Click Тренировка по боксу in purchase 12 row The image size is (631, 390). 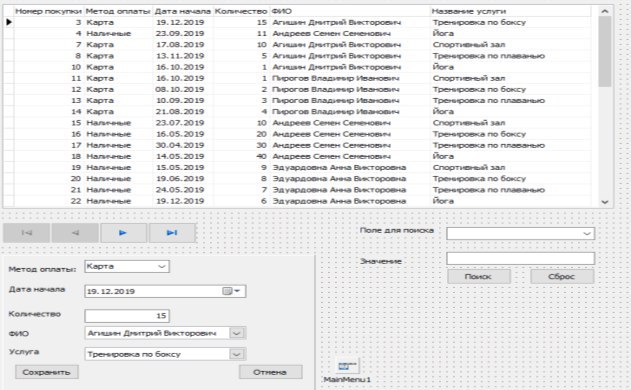point(479,89)
